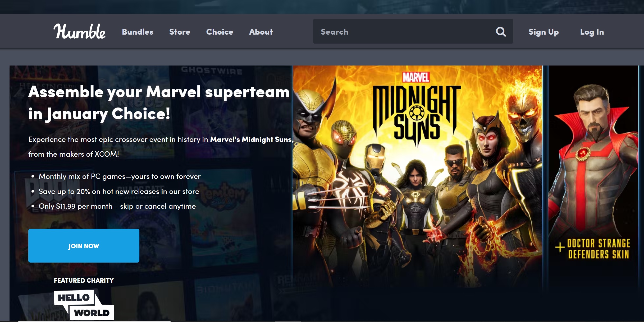This screenshot has height=322, width=644.
Task: Click the Log In link
Action: click(x=592, y=32)
